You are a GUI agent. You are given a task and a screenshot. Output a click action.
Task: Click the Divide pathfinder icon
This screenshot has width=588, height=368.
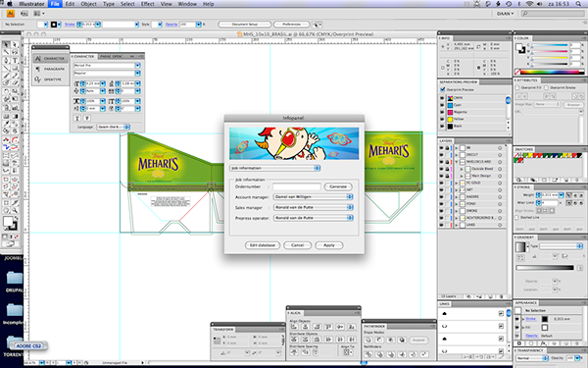[x=368, y=354]
